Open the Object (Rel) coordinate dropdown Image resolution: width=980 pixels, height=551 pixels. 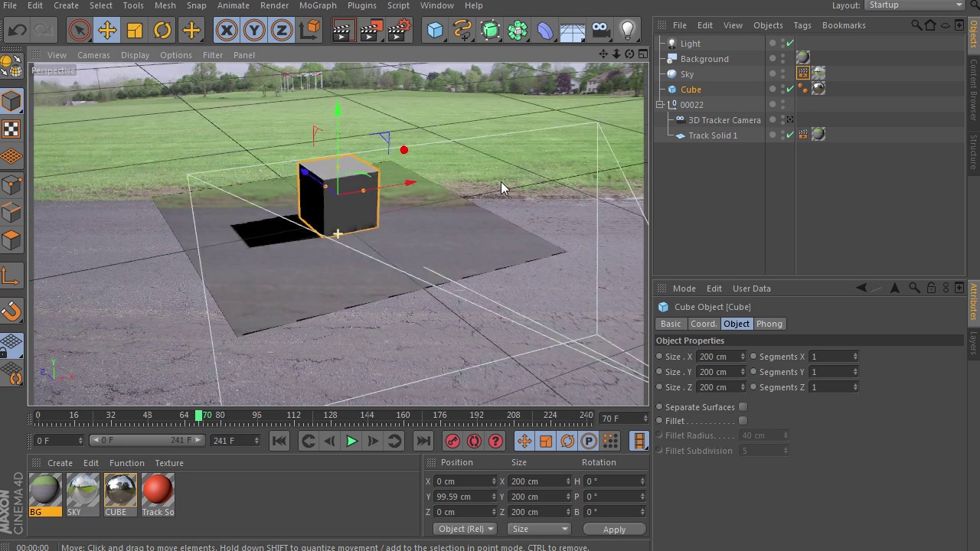pos(465,529)
